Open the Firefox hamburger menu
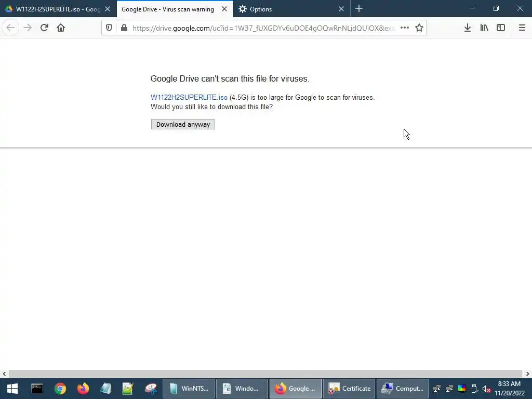Viewport: 532px width, 399px height. [x=522, y=28]
